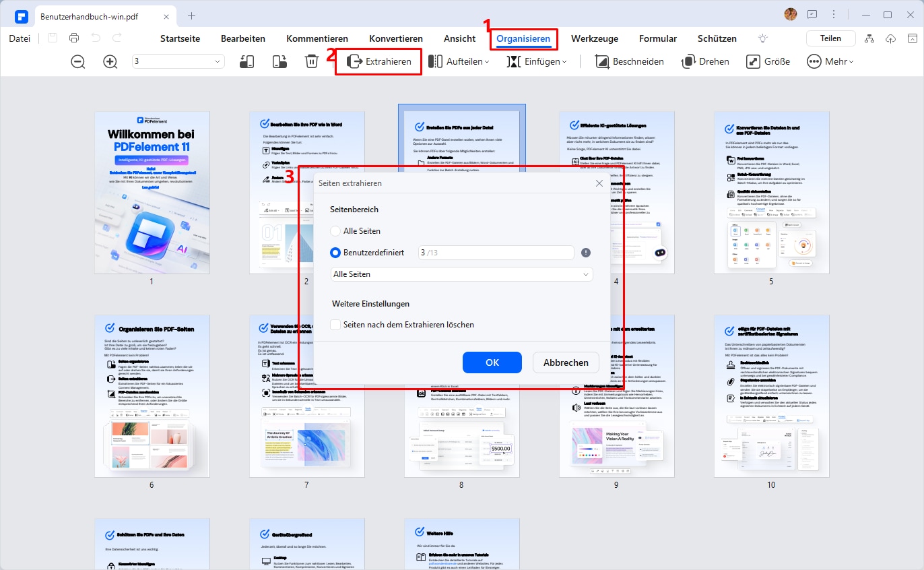The image size is (924, 570).
Task: Switch to the Konvertieren tab
Action: pyautogui.click(x=396, y=38)
